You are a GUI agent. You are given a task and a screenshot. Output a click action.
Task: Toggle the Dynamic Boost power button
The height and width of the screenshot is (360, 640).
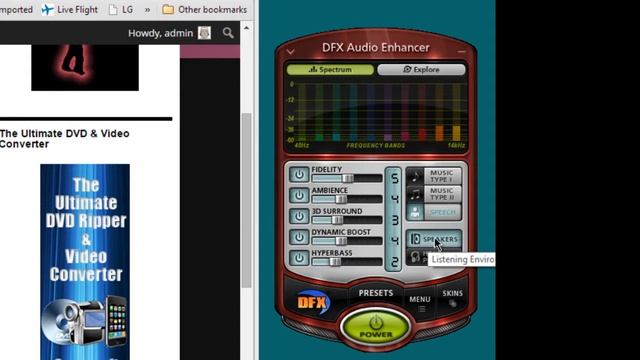pyautogui.click(x=299, y=237)
